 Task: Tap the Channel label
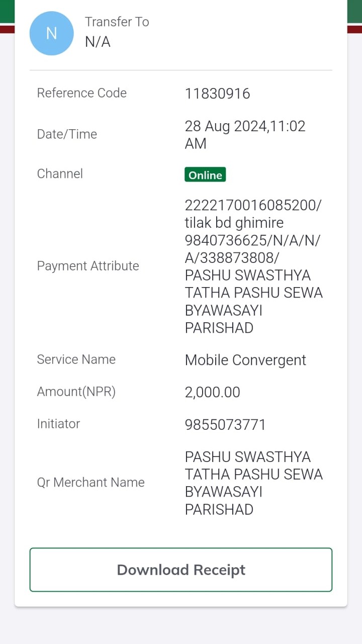[60, 173]
